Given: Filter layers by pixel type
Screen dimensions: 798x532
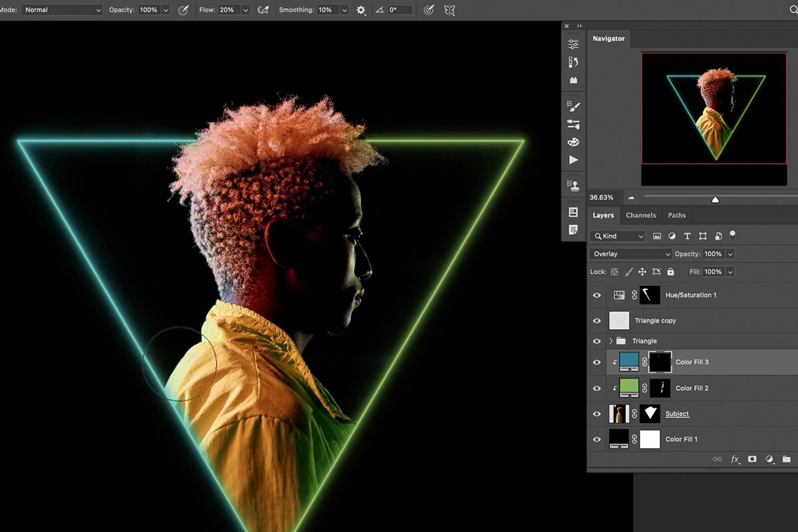Looking at the screenshot, I should coord(657,236).
